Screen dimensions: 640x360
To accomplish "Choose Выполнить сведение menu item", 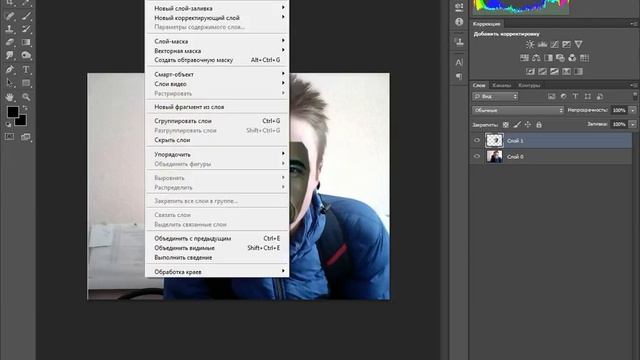I will pyautogui.click(x=217, y=258).
